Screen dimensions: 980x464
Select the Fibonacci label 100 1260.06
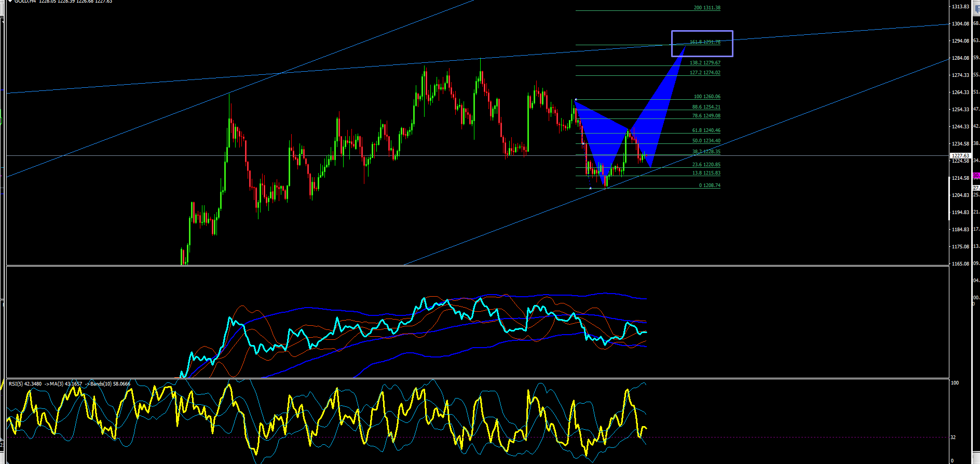[x=707, y=97]
